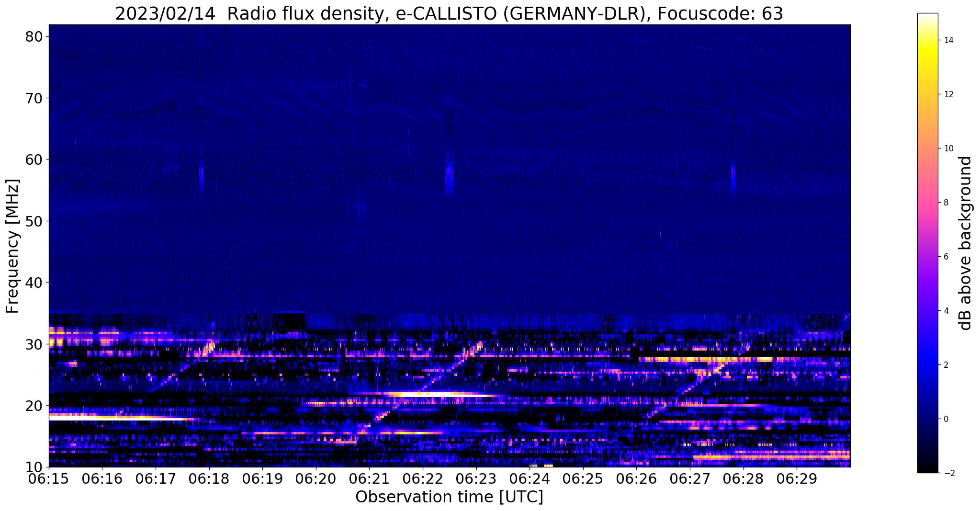The image size is (980, 511).
Task: Click the colorbar tick label 12
Action: click(x=948, y=94)
